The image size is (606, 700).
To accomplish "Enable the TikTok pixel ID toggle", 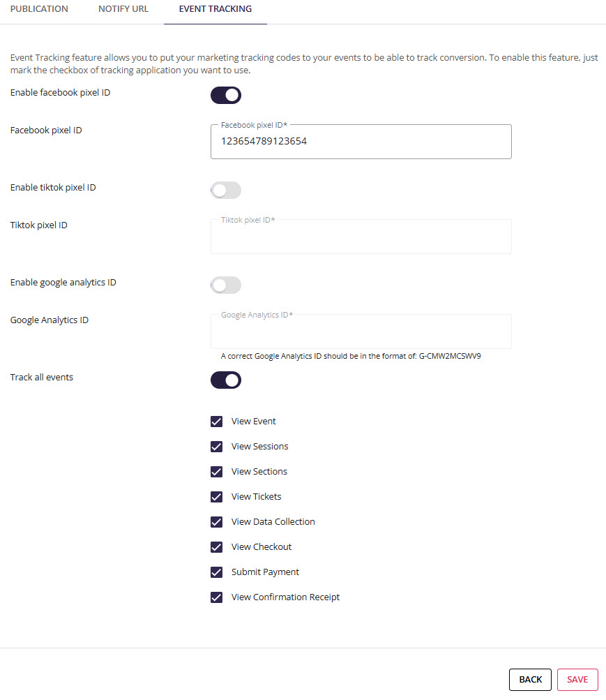I will point(226,190).
